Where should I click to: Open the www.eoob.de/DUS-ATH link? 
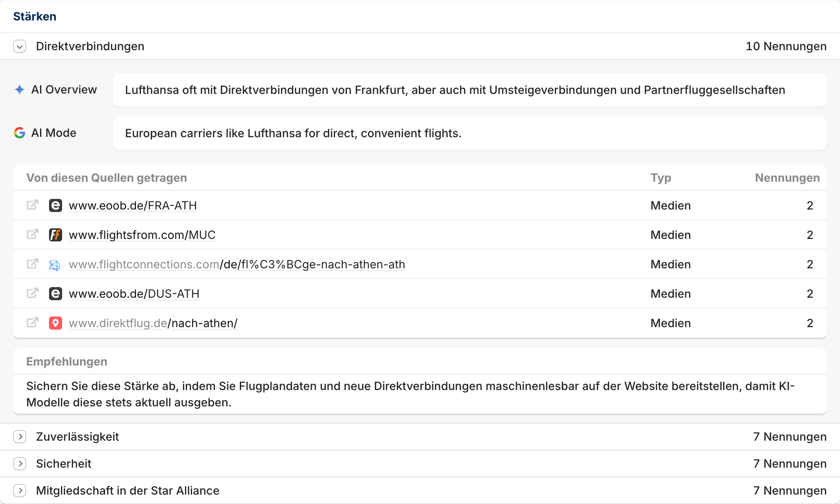click(x=134, y=294)
